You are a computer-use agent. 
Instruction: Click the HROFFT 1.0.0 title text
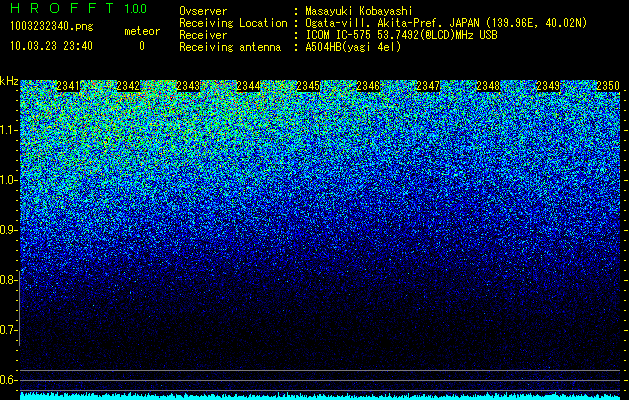coord(78,8)
